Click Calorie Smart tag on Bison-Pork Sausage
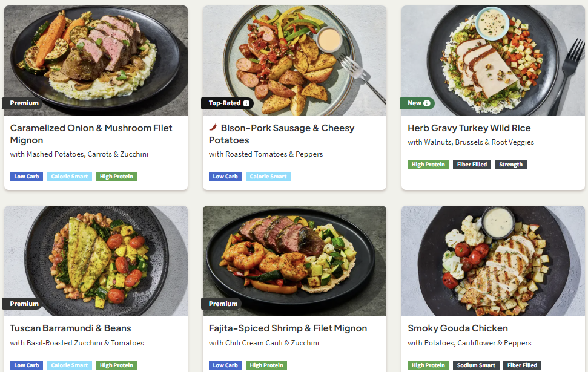Image resolution: width=588 pixels, height=372 pixels. [x=268, y=177]
